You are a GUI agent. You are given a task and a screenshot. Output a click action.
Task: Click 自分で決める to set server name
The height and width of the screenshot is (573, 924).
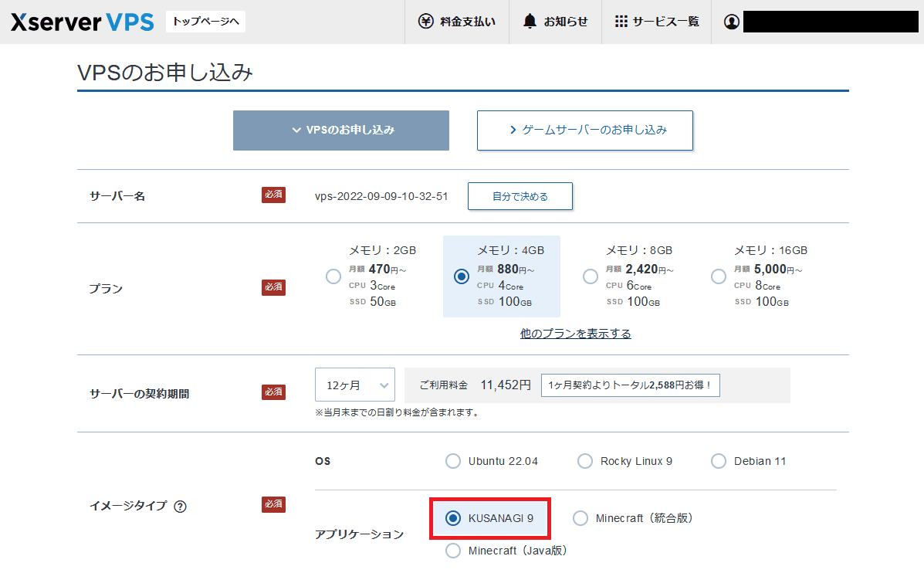(520, 196)
